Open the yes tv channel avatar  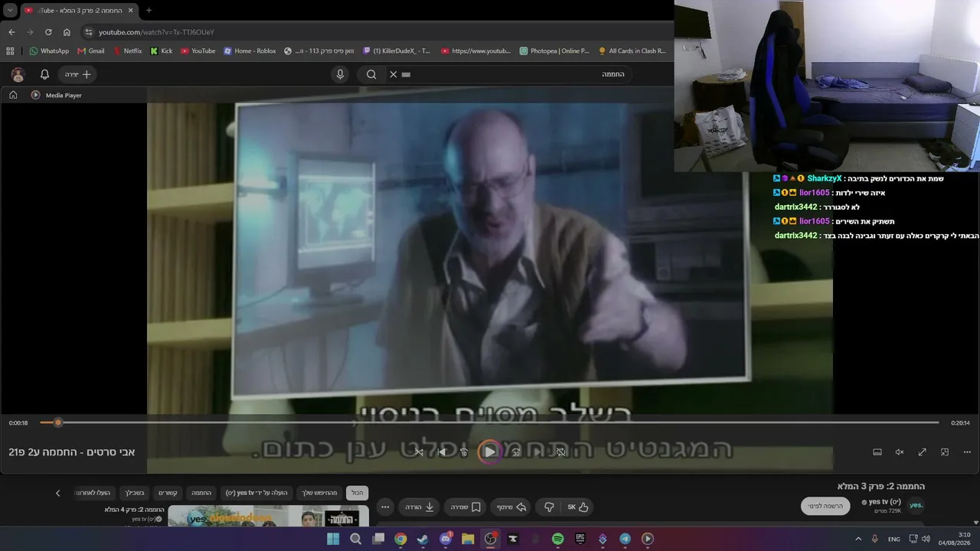916,505
